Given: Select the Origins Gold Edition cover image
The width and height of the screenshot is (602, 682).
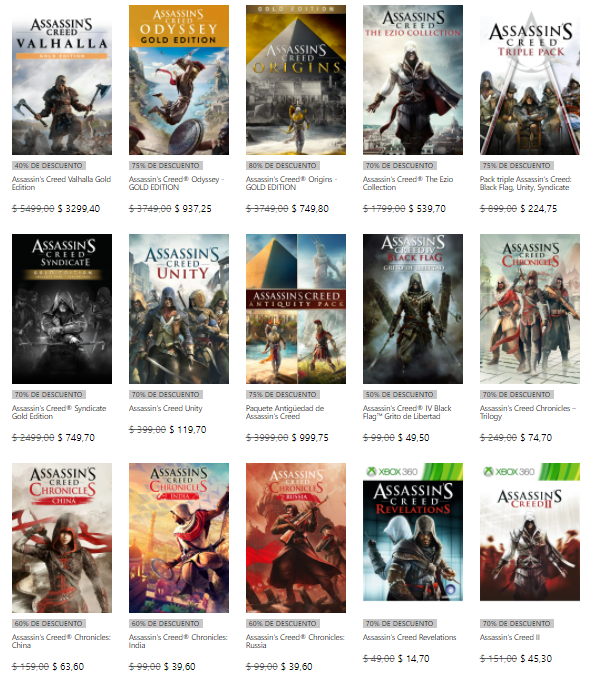Looking at the screenshot, I should 296,80.
